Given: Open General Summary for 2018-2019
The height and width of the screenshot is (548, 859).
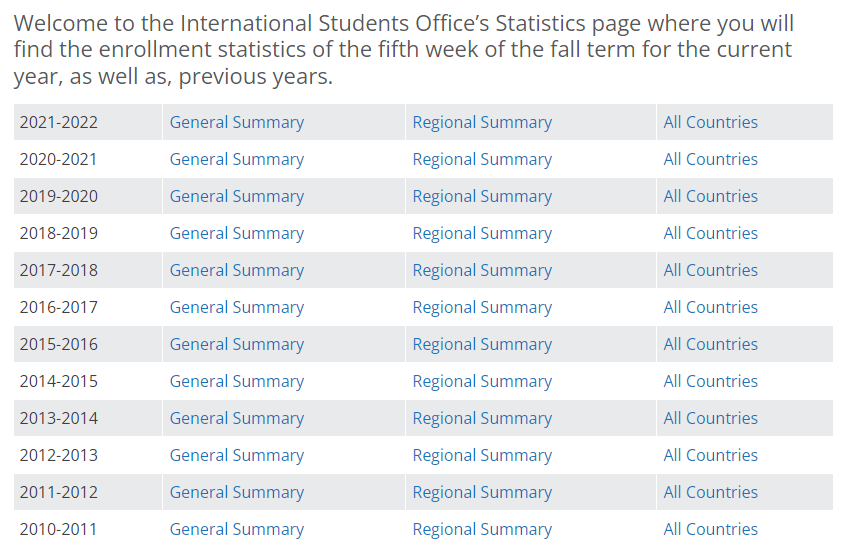Looking at the screenshot, I should (x=236, y=233).
